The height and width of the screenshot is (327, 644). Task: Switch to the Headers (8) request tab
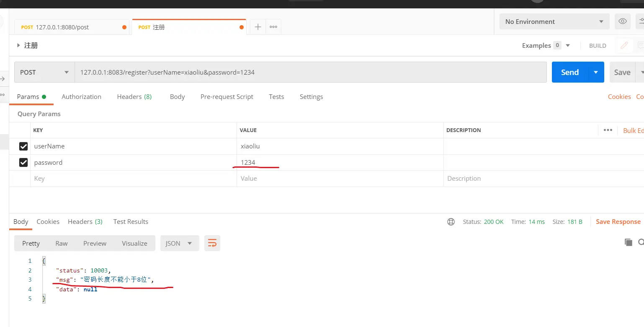(134, 96)
